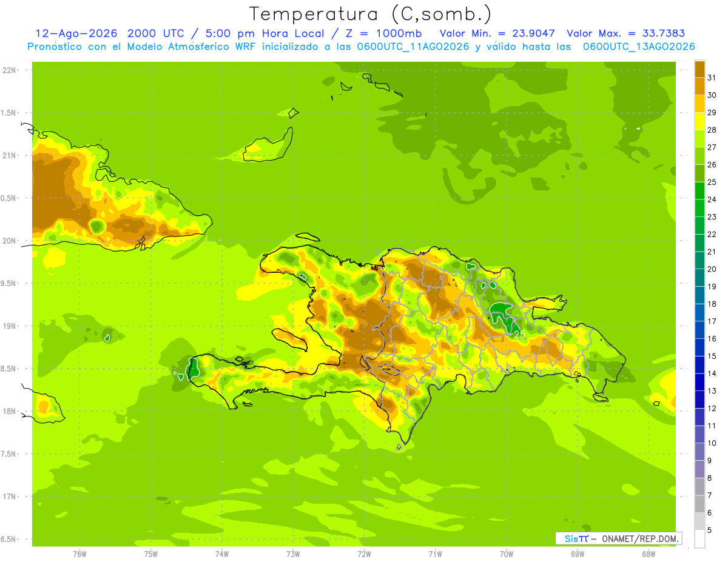Click the "7.5N" latitude axis label
This screenshot has width=728, height=562.
(x=8, y=454)
